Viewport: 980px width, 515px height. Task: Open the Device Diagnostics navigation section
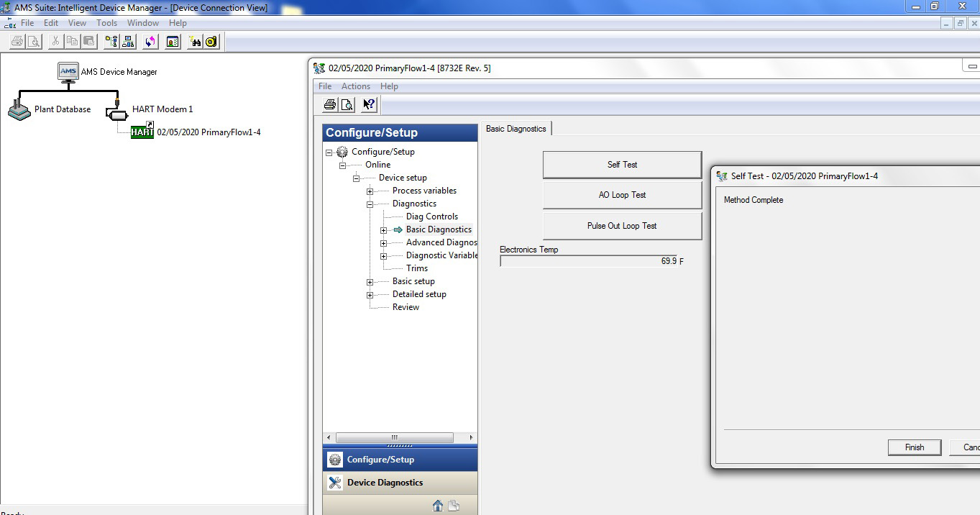point(400,483)
